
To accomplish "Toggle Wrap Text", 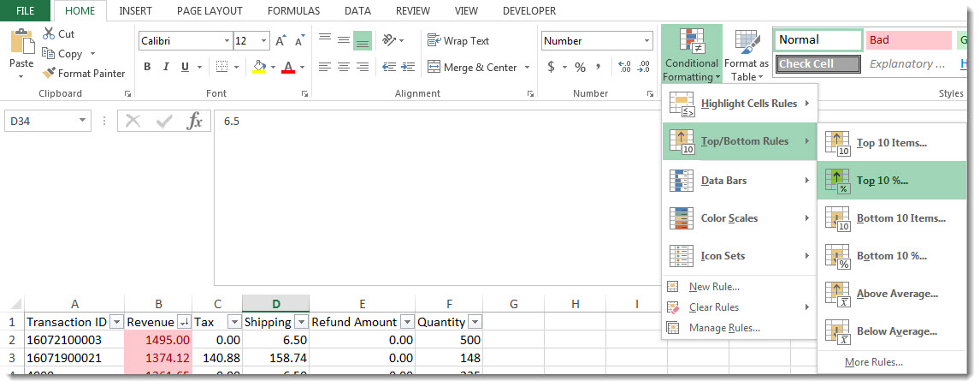I will (458, 41).
